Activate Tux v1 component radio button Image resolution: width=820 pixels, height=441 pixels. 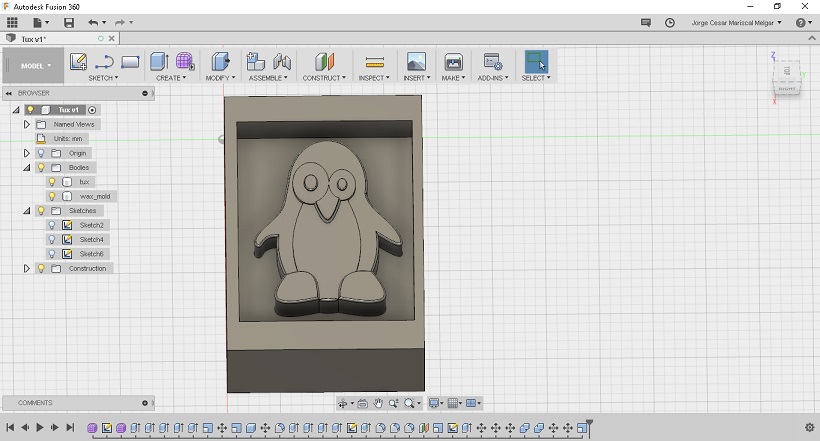coord(92,110)
